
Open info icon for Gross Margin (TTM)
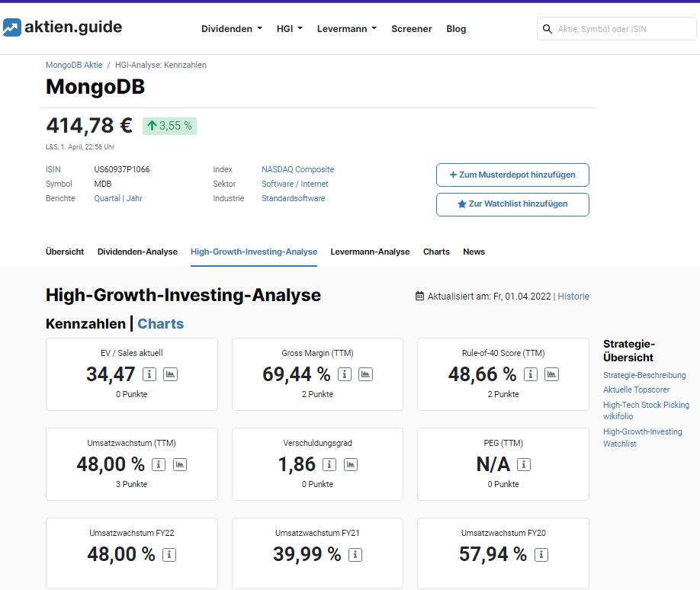pyautogui.click(x=344, y=374)
